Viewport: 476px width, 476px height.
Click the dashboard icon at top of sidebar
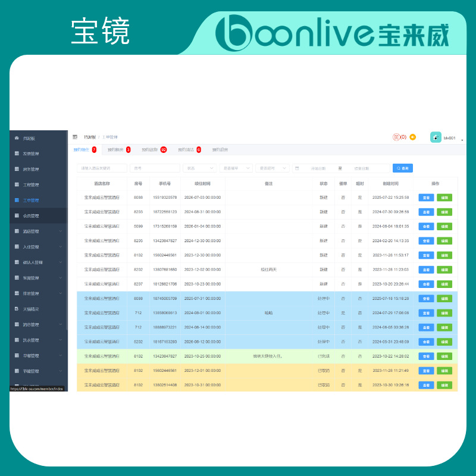pyautogui.click(x=17, y=138)
